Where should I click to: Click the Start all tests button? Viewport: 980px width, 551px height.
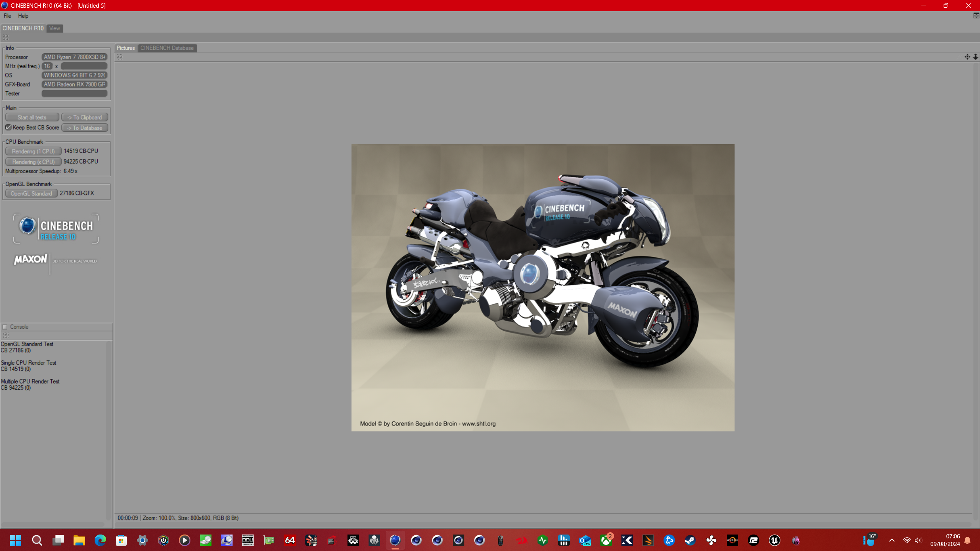coord(32,117)
